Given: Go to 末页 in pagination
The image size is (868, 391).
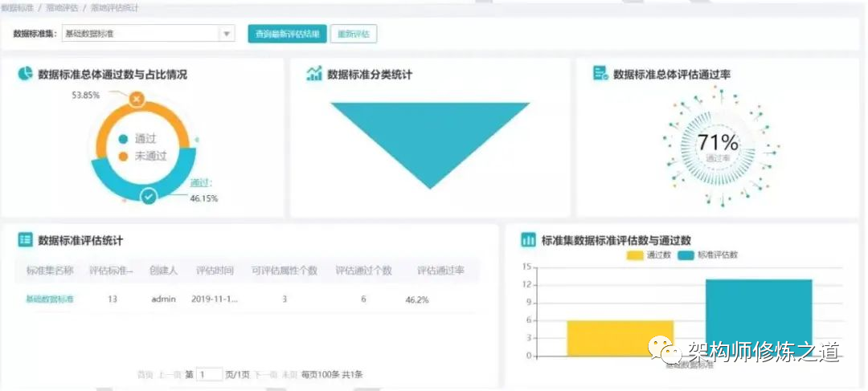Looking at the screenshot, I should [x=289, y=374].
